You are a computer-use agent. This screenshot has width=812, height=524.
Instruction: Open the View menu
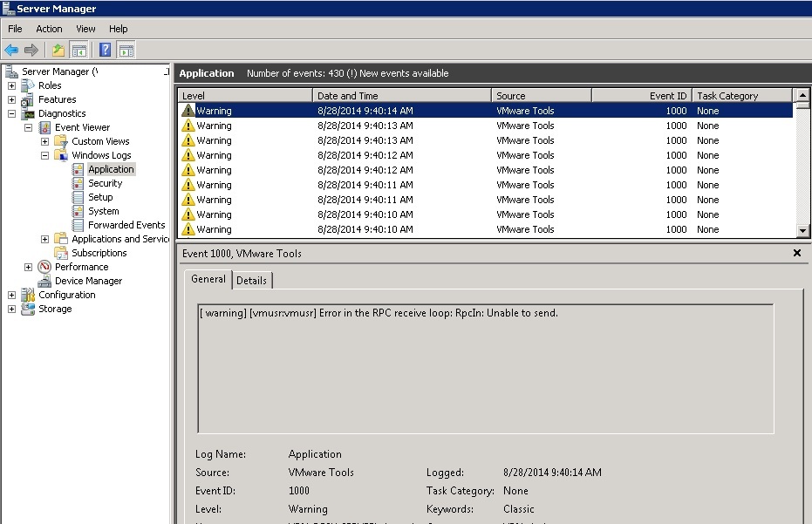(x=85, y=29)
